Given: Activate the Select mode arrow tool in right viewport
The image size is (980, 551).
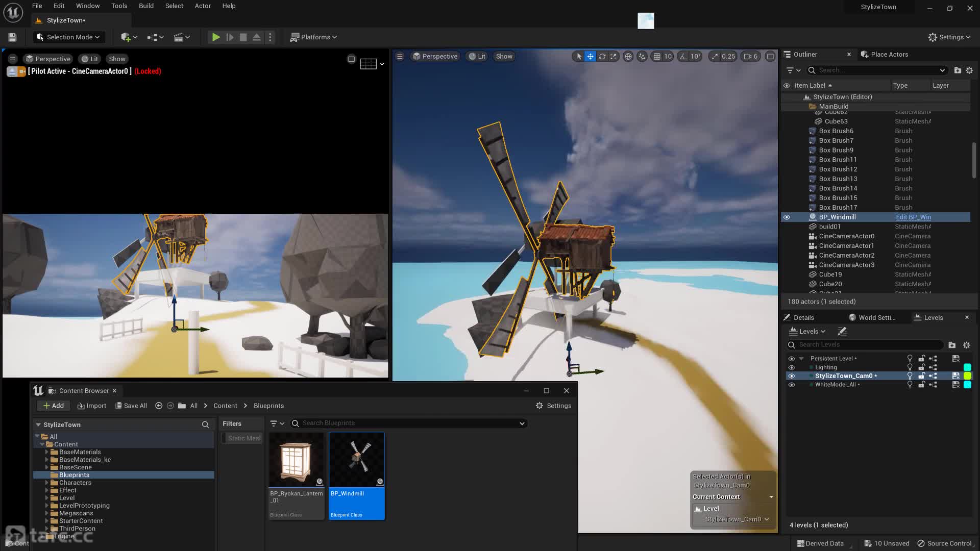Looking at the screenshot, I should (578, 57).
